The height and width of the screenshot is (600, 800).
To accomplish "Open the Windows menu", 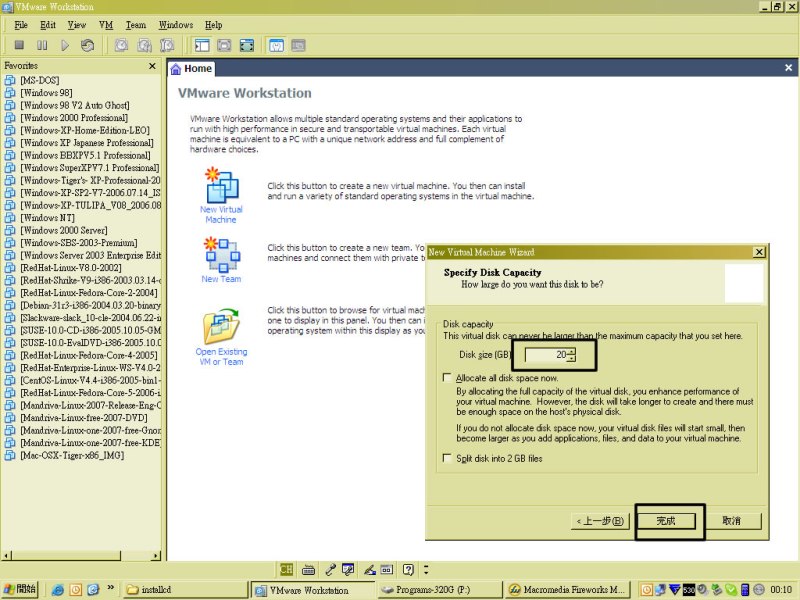I will tap(176, 24).
